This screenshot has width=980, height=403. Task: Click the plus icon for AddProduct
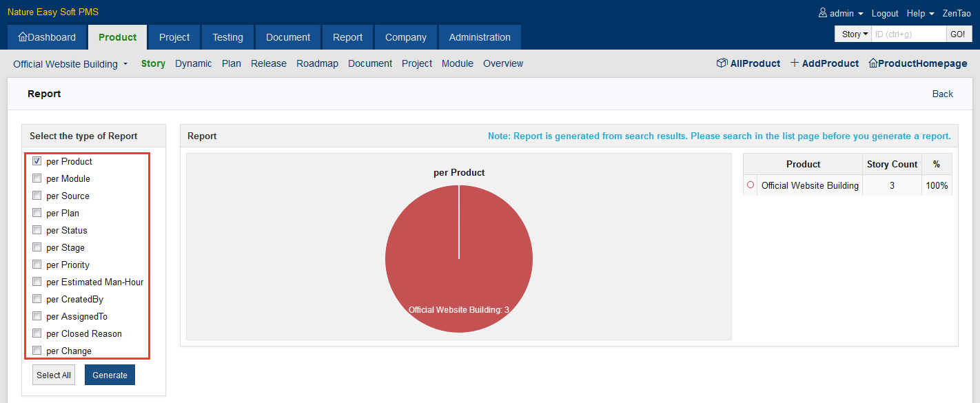coord(794,63)
